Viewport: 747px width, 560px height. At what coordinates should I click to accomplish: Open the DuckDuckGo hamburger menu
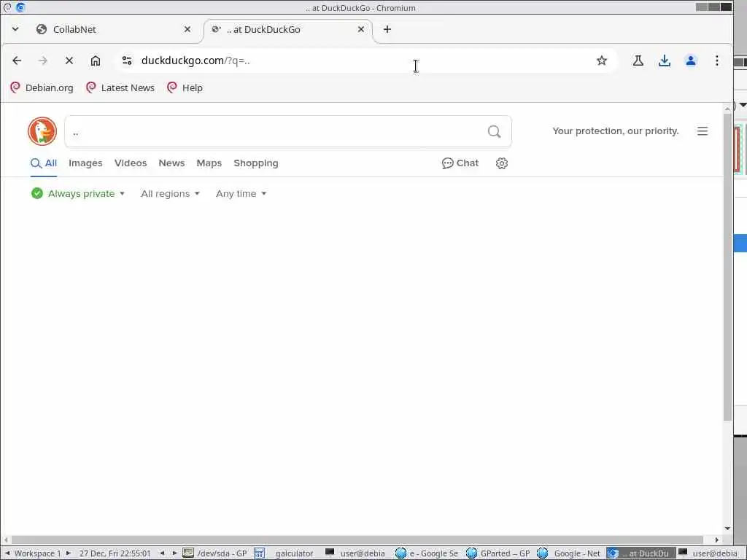point(703,131)
